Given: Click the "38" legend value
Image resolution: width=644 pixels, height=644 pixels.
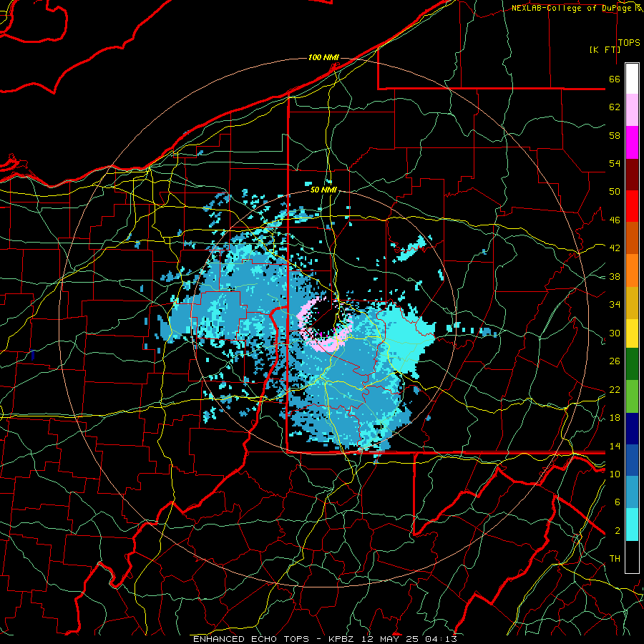Looking at the screenshot, I should [615, 276].
